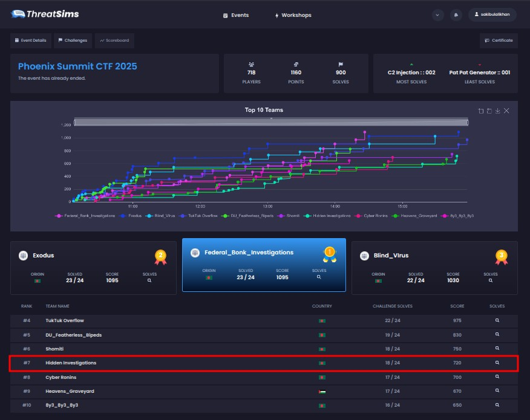Screen dimensions: 530x420
Task: Click the 900 solves statistic
Action: click(x=341, y=73)
